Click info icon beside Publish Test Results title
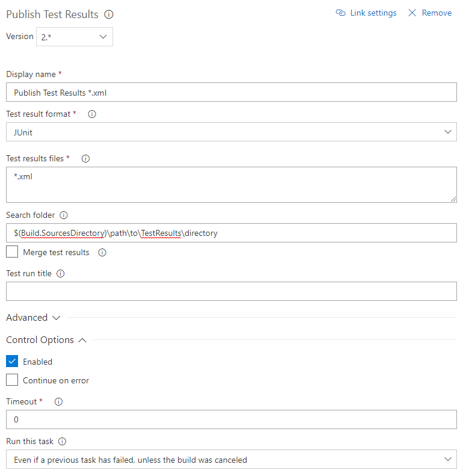466x476 pixels. tap(109, 14)
